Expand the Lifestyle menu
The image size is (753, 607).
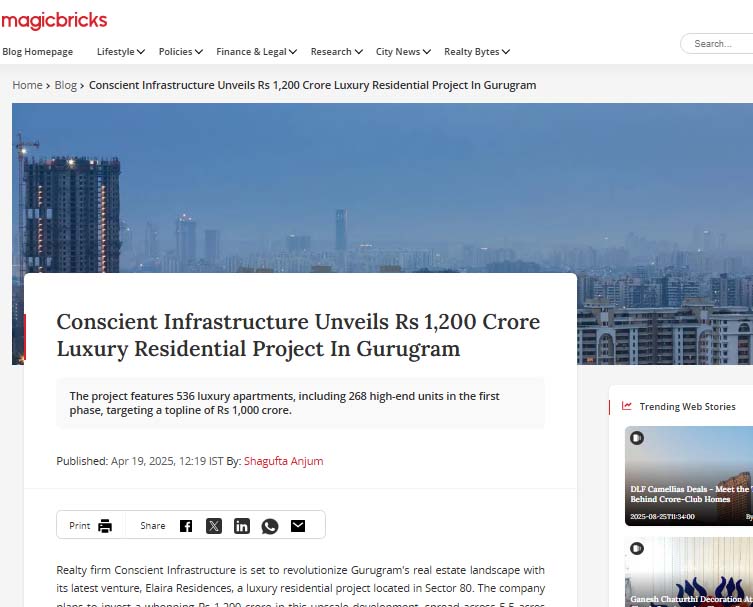pyautogui.click(x=120, y=52)
